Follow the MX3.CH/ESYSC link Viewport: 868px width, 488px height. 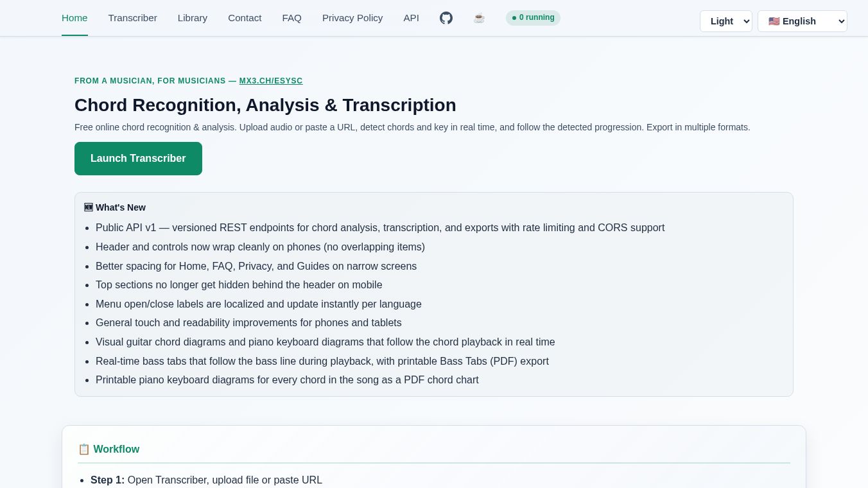[271, 81]
